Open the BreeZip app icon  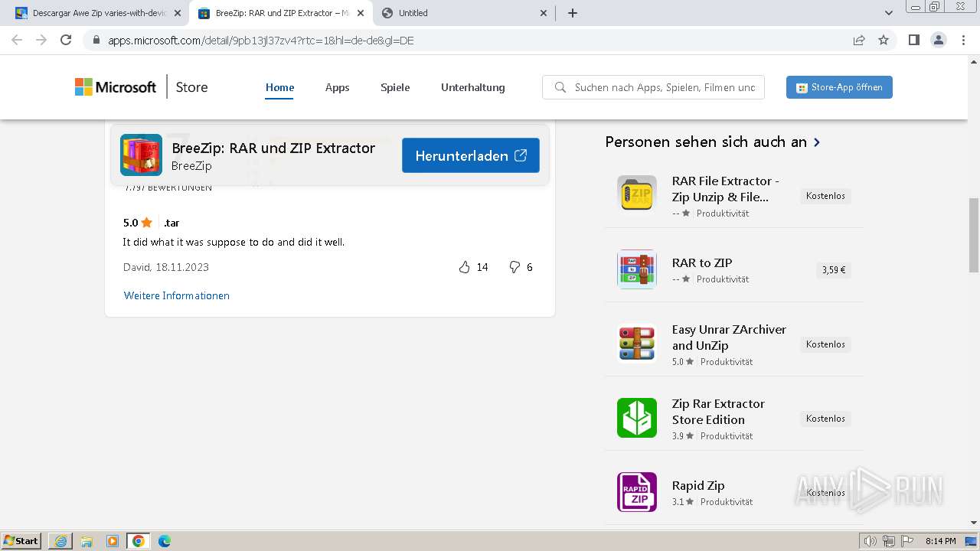coord(141,155)
